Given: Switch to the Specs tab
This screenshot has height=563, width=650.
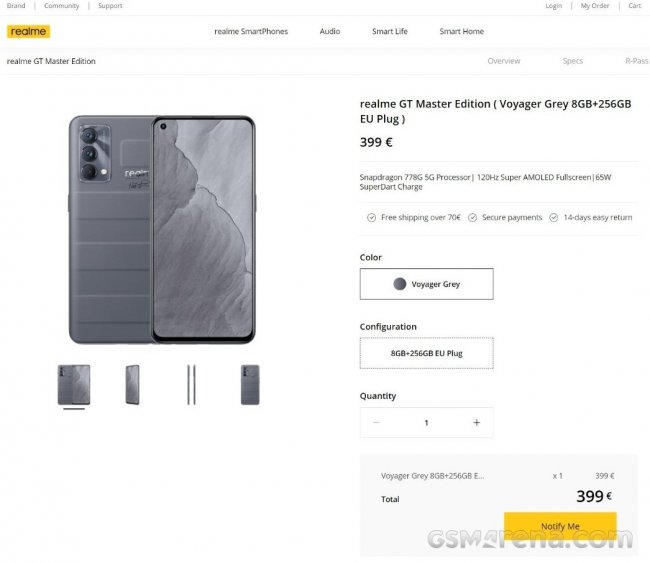Looking at the screenshot, I should (x=573, y=61).
